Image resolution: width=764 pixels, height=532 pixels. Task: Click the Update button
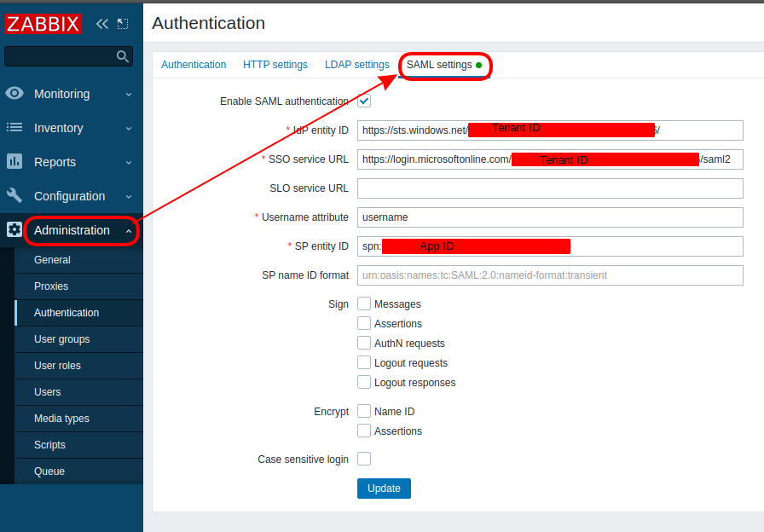[x=384, y=489]
